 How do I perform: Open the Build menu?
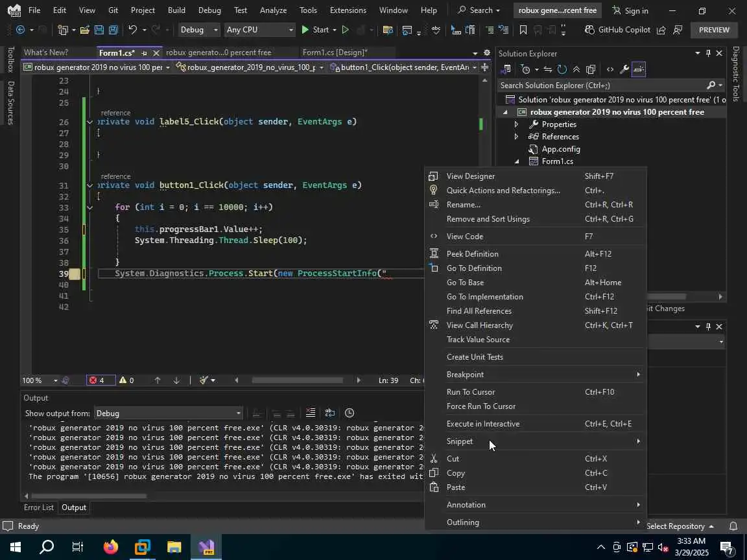(176, 10)
